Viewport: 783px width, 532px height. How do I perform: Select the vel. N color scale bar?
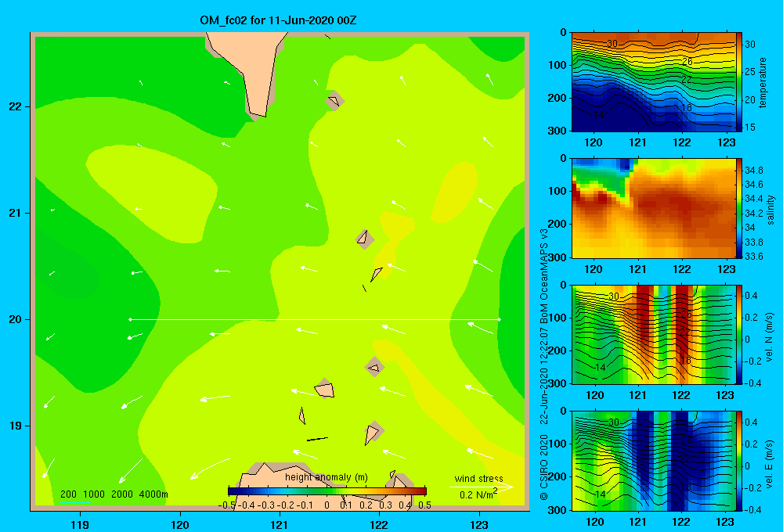pos(739,334)
